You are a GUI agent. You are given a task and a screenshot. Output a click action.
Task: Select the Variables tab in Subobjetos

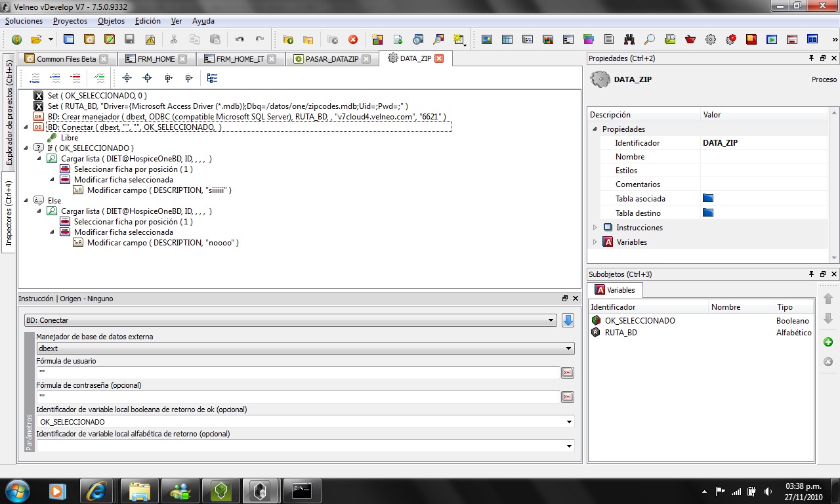point(615,289)
